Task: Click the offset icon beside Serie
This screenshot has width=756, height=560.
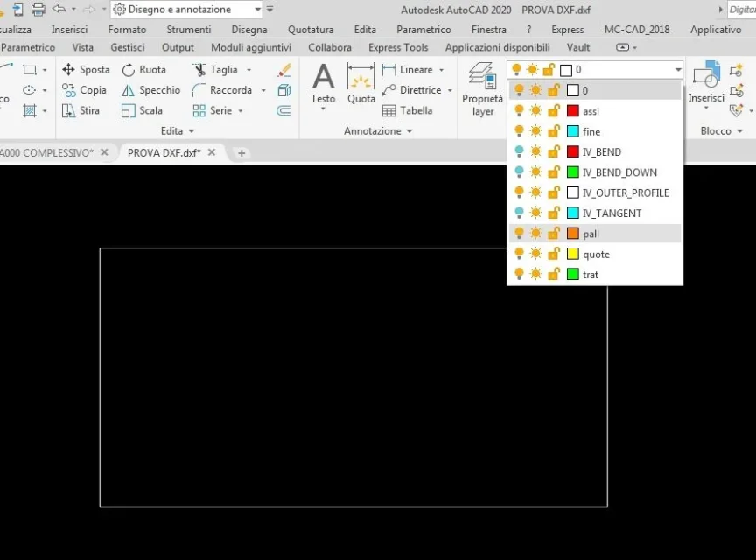Action: [283, 111]
